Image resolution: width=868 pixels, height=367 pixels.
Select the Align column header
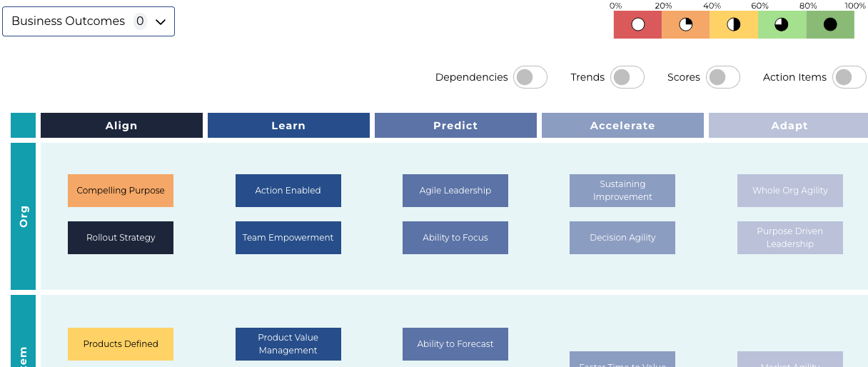coord(121,126)
